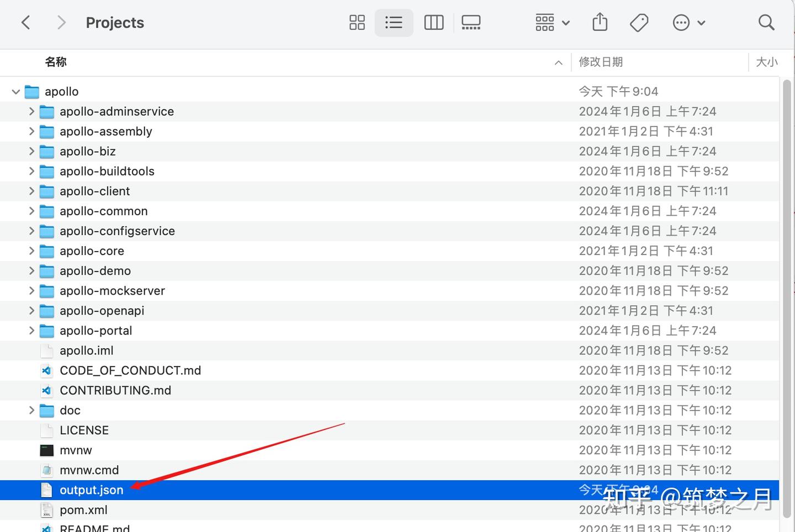The width and height of the screenshot is (795, 532).
Task: Select the highlighted output.json row
Action: coord(92,490)
